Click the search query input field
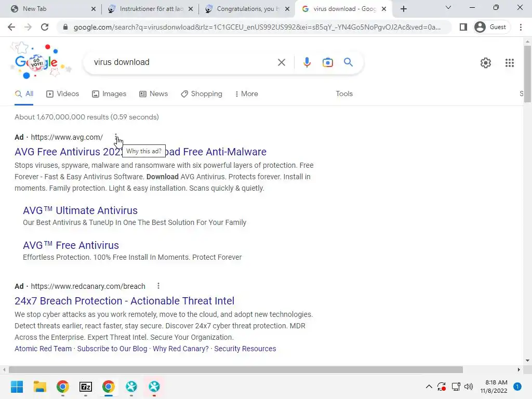The height and width of the screenshot is (399, 532). tap(183, 62)
